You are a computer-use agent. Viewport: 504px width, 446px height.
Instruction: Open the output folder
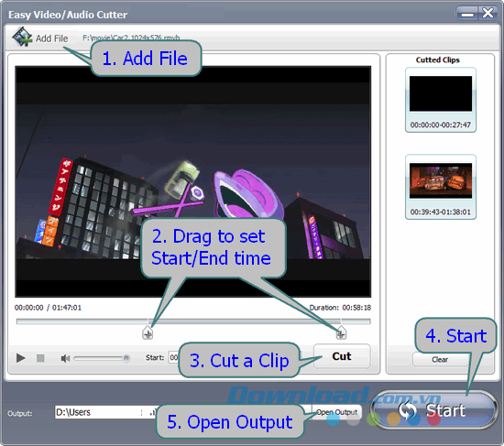pos(337,412)
